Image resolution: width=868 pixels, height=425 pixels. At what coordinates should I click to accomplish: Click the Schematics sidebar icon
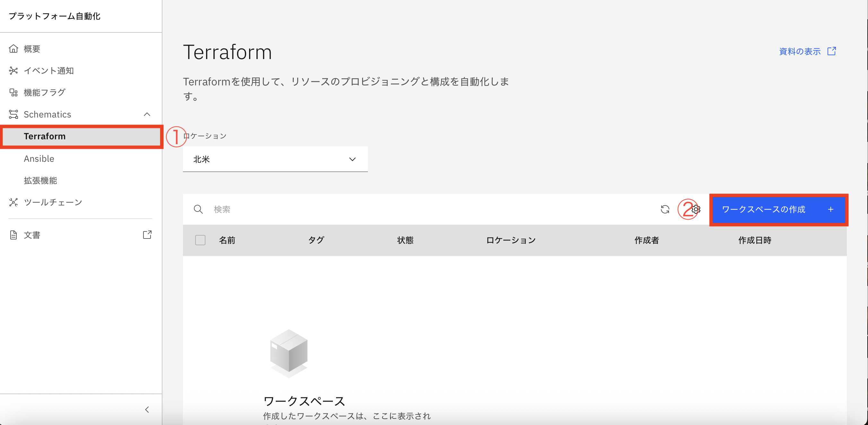(x=13, y=114)
